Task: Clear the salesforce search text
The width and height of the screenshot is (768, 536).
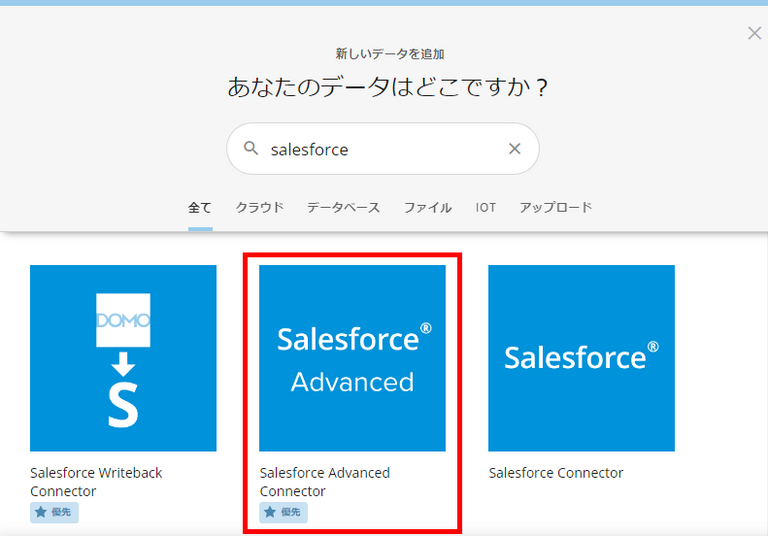Action: (514, 148)
